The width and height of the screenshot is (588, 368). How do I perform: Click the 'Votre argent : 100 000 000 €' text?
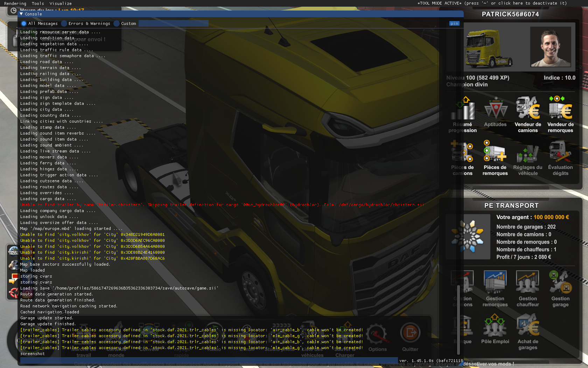(x=533, y=217)
